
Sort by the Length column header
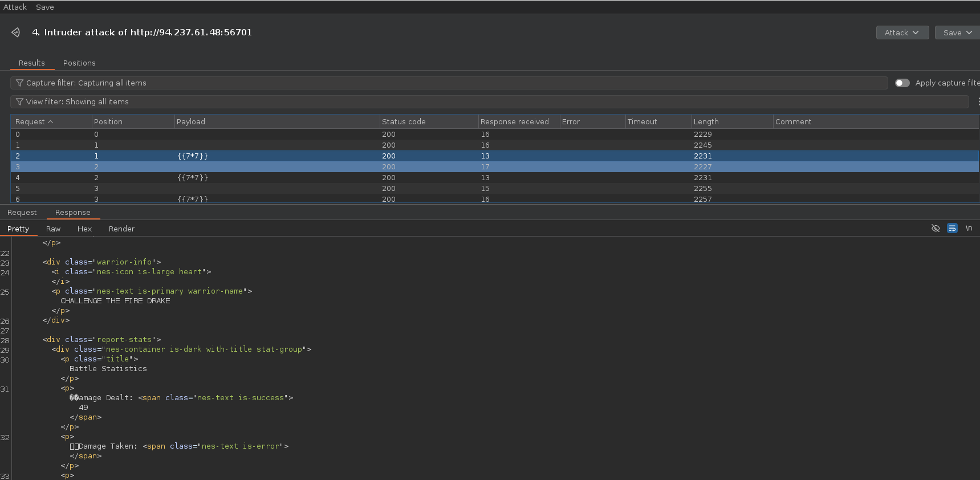733,121
